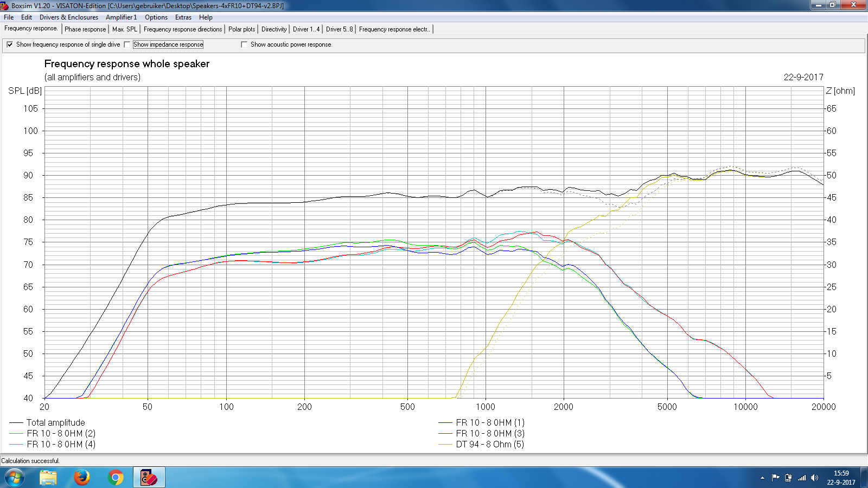Open the Amplifier 1 menu

[x=122, y=17]
